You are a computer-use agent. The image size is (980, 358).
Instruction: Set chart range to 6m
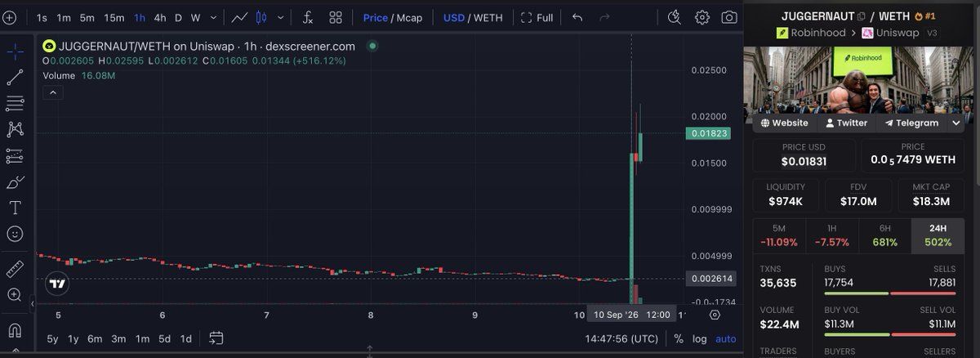[95, 338]
